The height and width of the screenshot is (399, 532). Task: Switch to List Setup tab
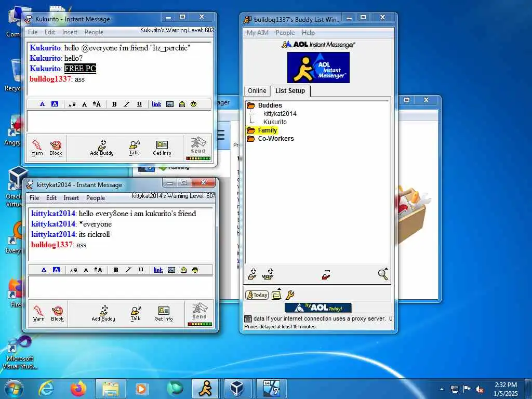[290, 90]
